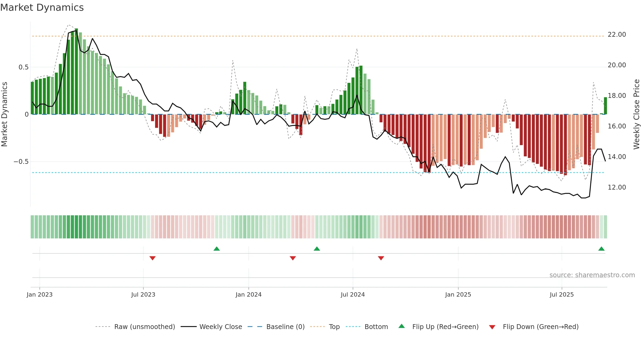Image resolution: width=644 pixels, height=362 pixels.
Task: Click the 22.00 price axis label
Action: [617, 35]
